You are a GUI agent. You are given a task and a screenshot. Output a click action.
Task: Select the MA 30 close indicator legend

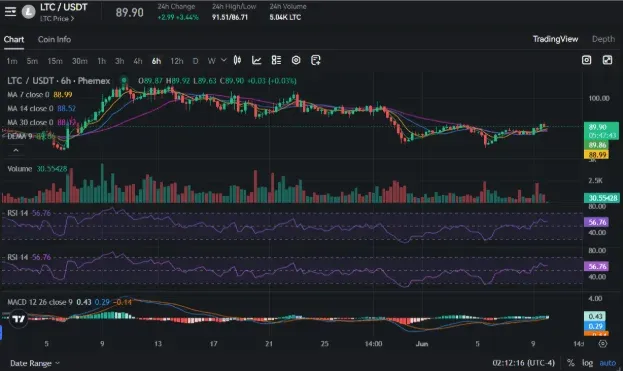pos(41,122)
